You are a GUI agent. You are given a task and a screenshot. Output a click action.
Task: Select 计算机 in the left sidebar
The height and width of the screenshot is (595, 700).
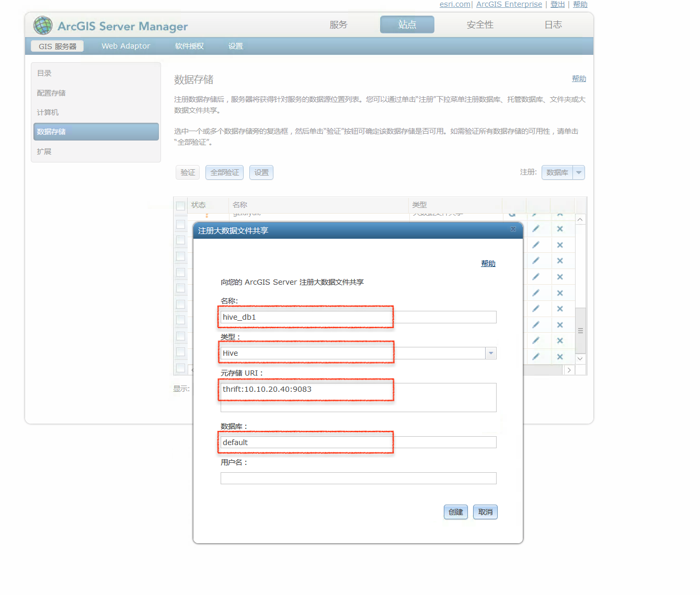coord(96,112)
